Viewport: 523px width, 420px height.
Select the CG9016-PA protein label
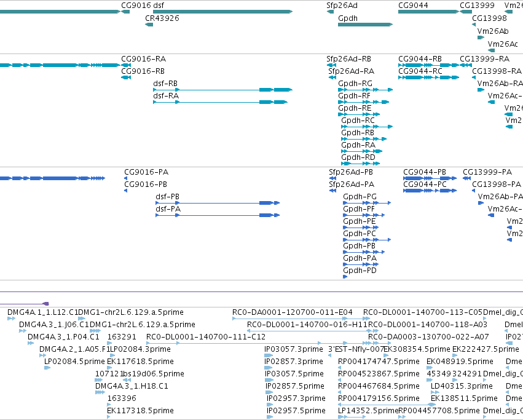point(146,172)
